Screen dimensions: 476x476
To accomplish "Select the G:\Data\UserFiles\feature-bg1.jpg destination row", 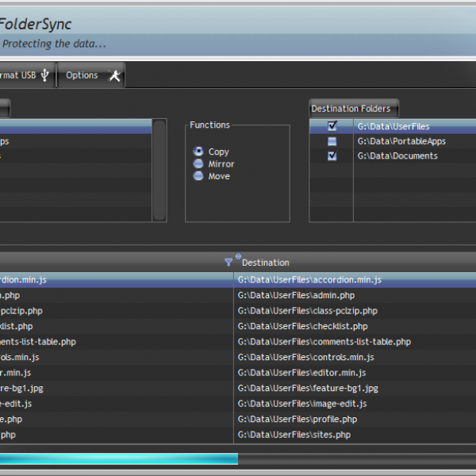I will tap(308, 388).
